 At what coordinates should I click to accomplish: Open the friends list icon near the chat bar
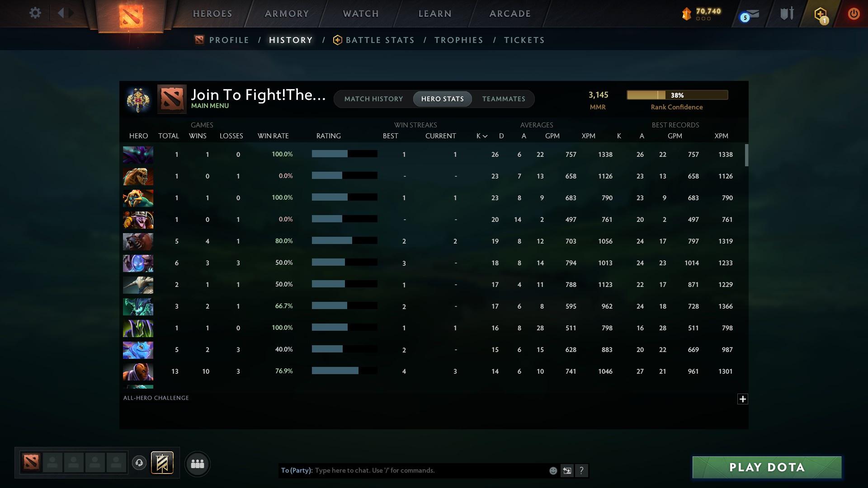[197, 464]
